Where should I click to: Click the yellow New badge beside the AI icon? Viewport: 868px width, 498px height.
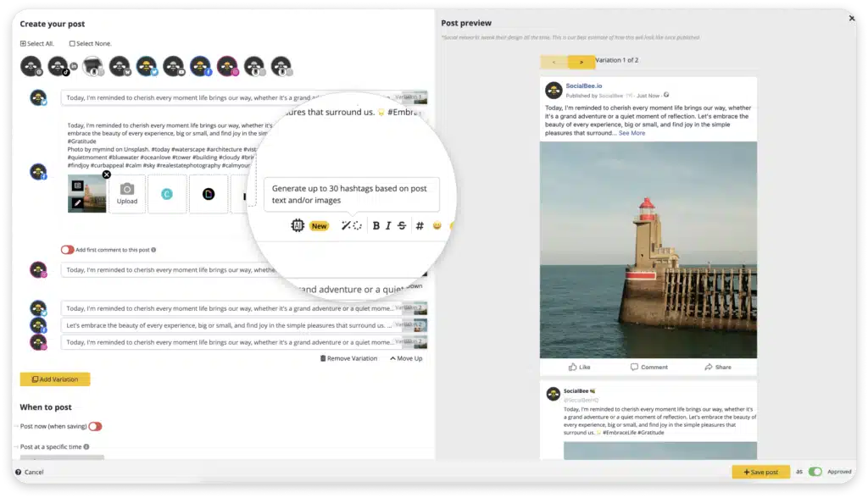point(319,226)
